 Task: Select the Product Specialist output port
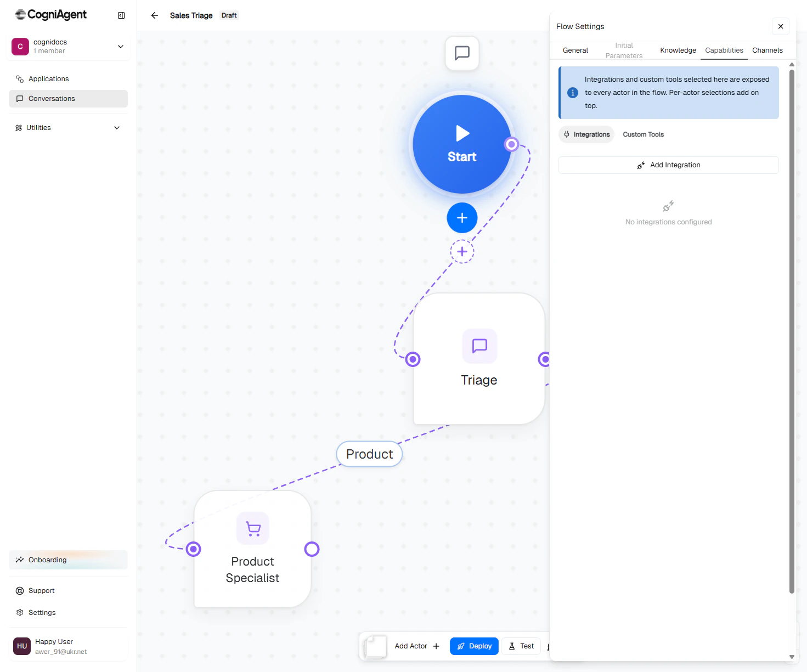pos(312,549)
